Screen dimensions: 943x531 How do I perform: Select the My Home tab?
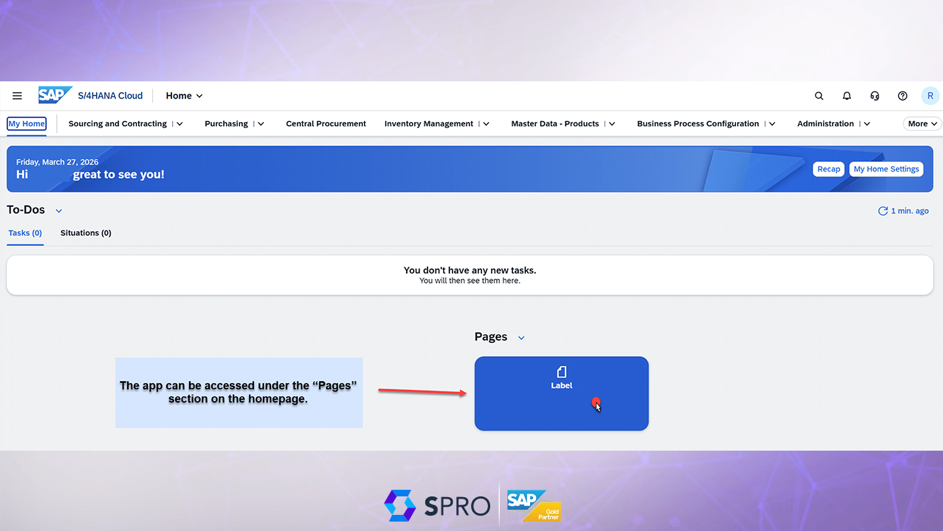26,123
